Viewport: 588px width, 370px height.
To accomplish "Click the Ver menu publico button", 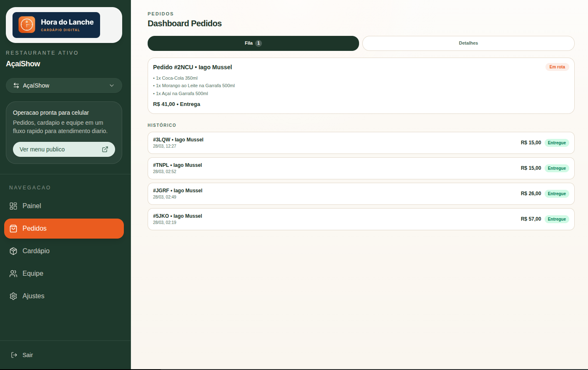I will [x=64, y=149].
